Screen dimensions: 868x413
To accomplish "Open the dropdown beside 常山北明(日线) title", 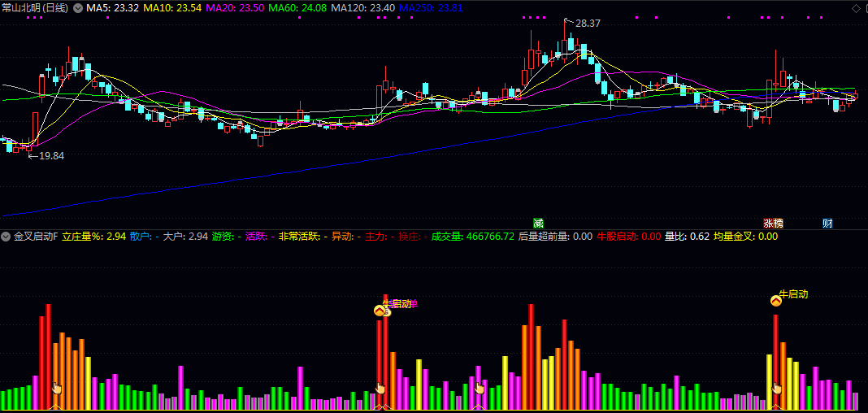I will (77, 8).
